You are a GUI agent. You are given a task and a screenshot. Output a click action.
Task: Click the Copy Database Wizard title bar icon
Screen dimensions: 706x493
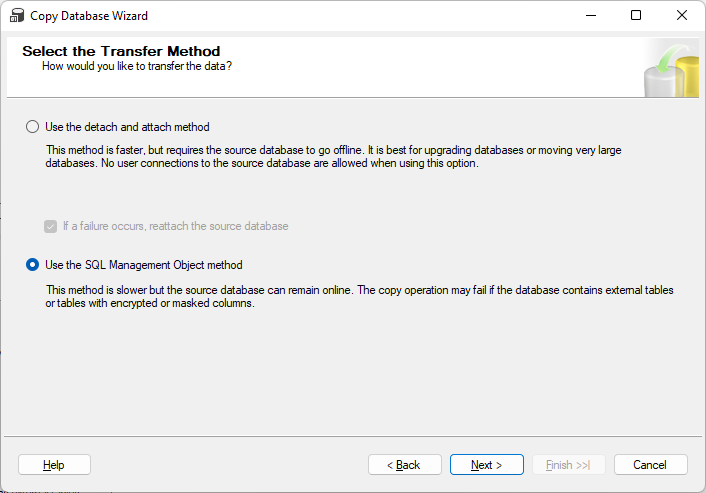click(x=16, y=16)
